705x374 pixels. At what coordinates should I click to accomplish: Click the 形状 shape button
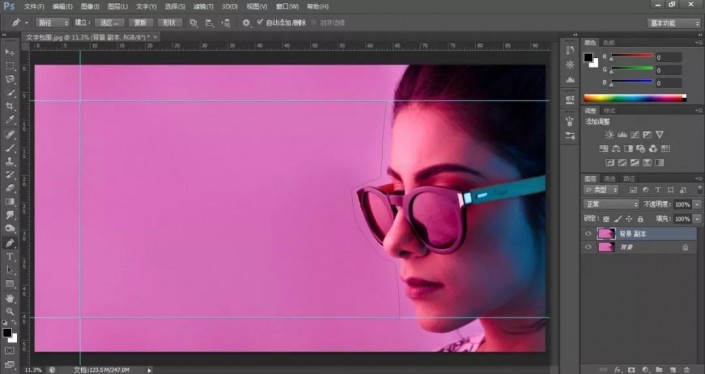[169, 22]
